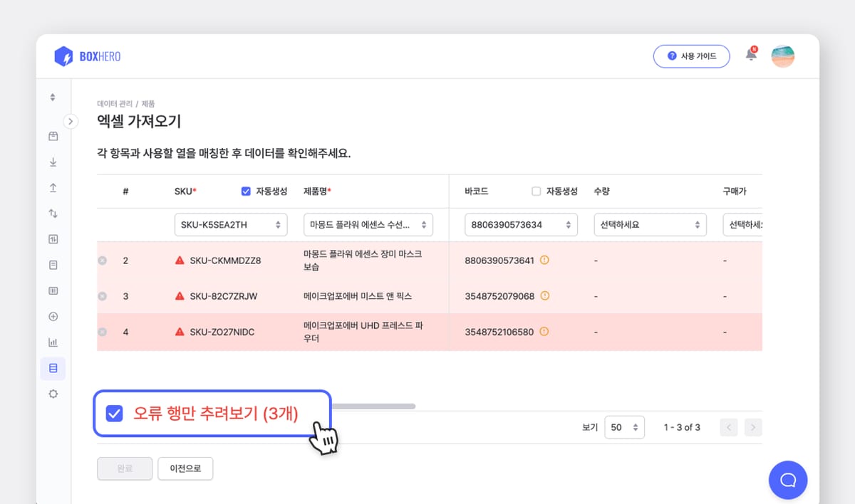The image size is (855, 504).
Task: Select the highlighted data management database icon
Action: click(53, 367)
